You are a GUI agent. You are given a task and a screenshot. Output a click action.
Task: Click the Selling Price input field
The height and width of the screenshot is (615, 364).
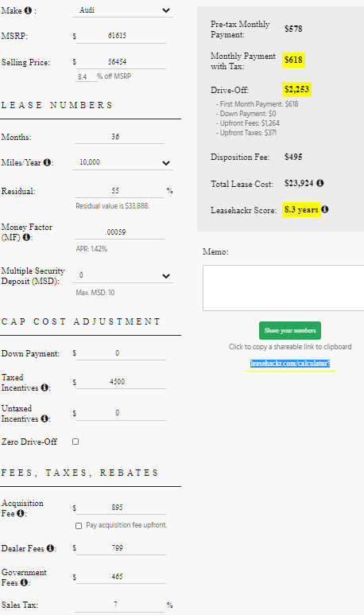pos(121,62)
